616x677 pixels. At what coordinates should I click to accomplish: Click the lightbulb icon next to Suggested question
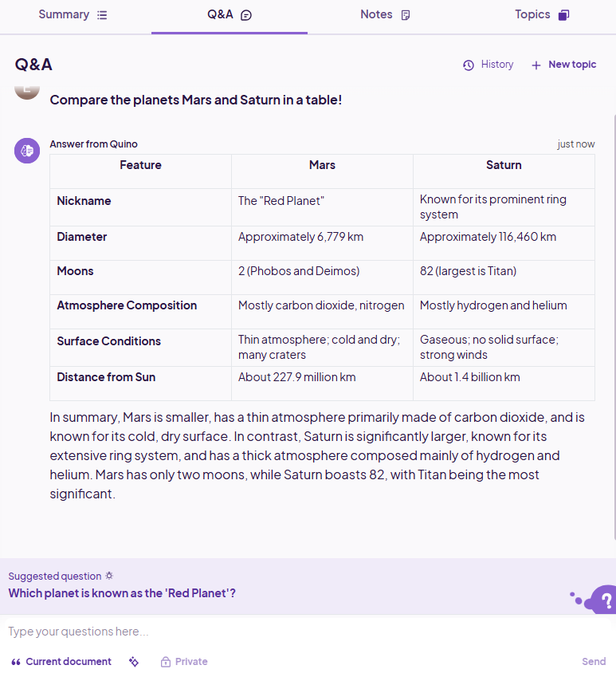tap(109, 576)
